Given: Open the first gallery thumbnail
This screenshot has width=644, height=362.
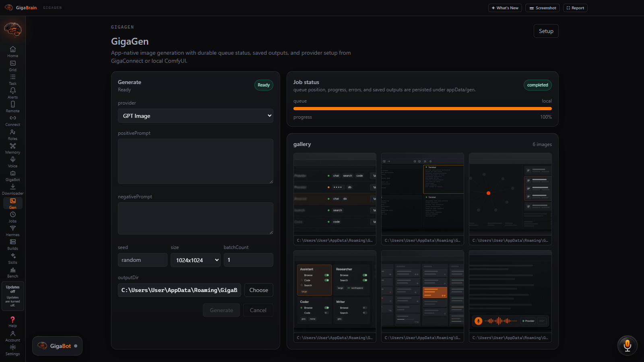Looking at the screenshot, I should coord(335,199).
